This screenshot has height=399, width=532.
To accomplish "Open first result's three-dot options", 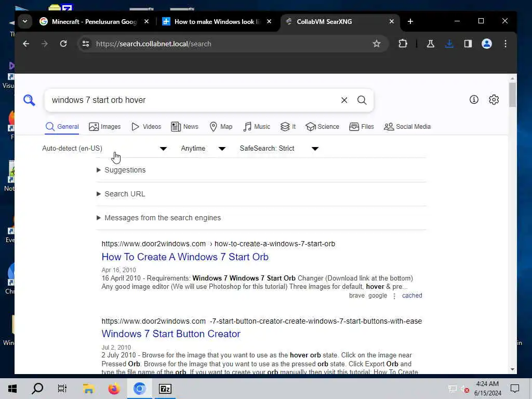I will [394, 296].
